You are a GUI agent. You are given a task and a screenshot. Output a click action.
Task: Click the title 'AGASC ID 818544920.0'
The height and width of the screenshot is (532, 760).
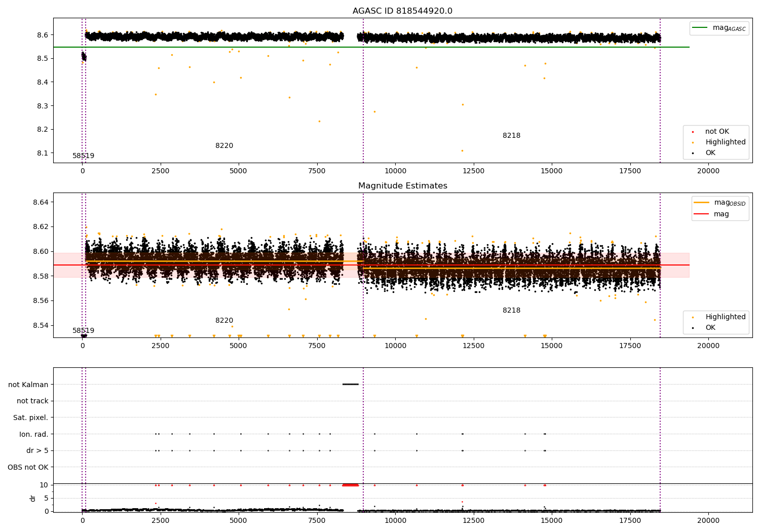click(403, 11)
